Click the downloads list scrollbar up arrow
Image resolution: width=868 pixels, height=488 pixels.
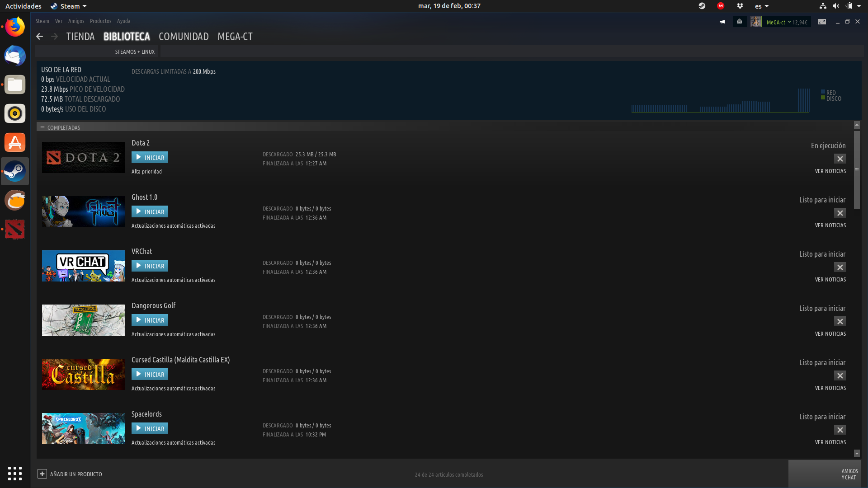click(x=857, y=125)
